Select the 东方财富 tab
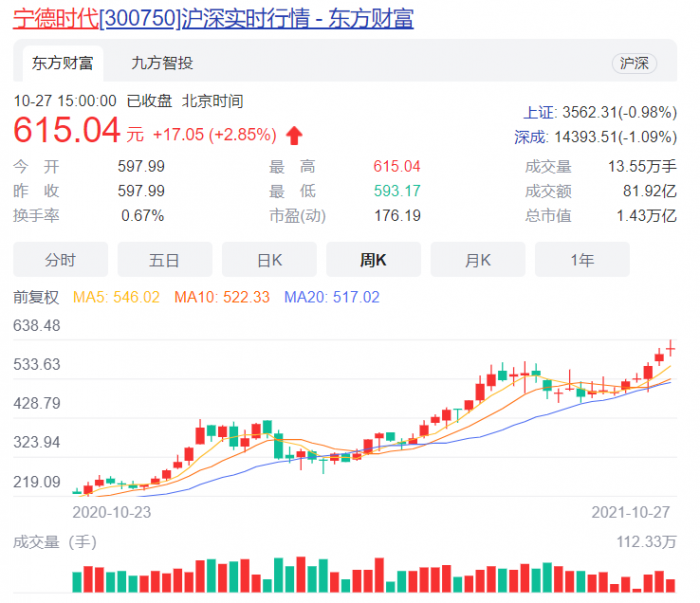Viewport: 700px width, 603px height. click(62, 63)
